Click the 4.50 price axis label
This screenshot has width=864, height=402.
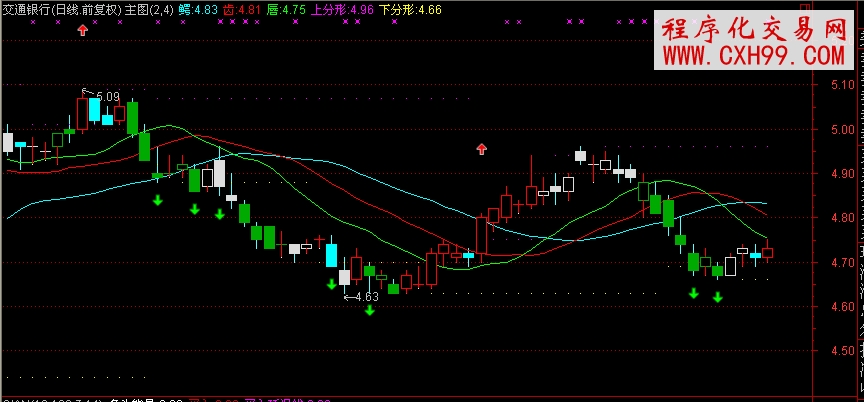842,350
